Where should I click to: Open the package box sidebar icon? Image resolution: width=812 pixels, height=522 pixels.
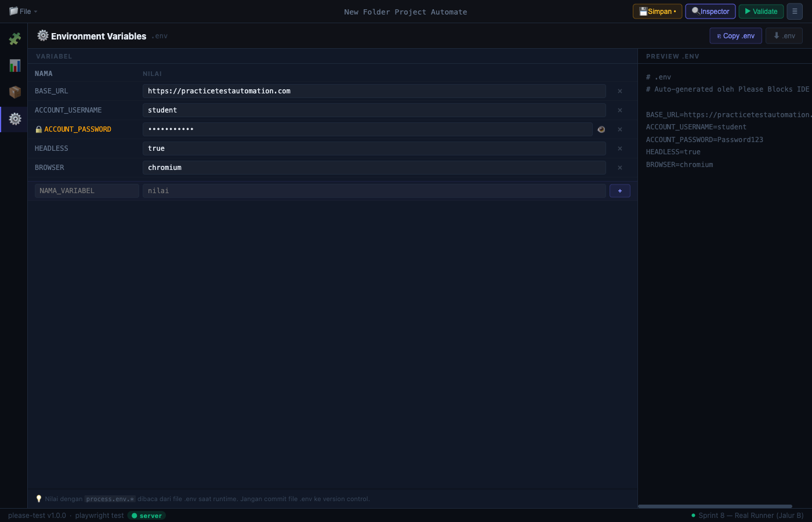[x=14, y=92]
